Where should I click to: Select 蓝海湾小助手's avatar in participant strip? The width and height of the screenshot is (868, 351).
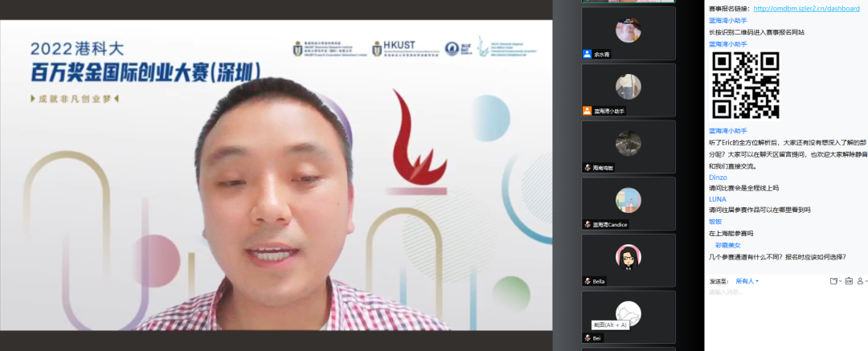(x=628, y=87)
